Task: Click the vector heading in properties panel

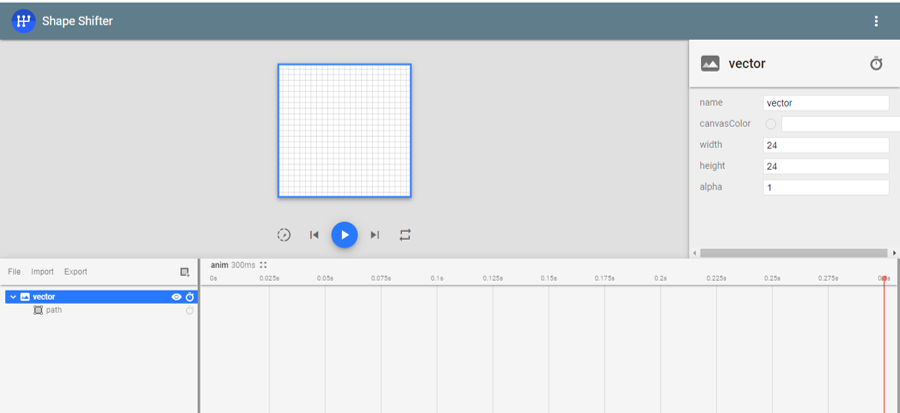Action: coord(747,63)
